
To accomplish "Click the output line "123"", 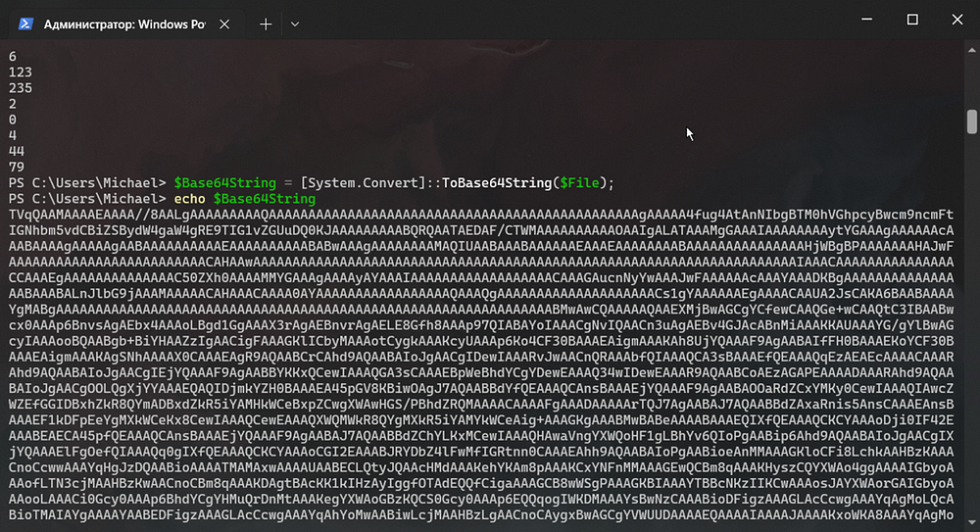I will (x=20, y=73).
